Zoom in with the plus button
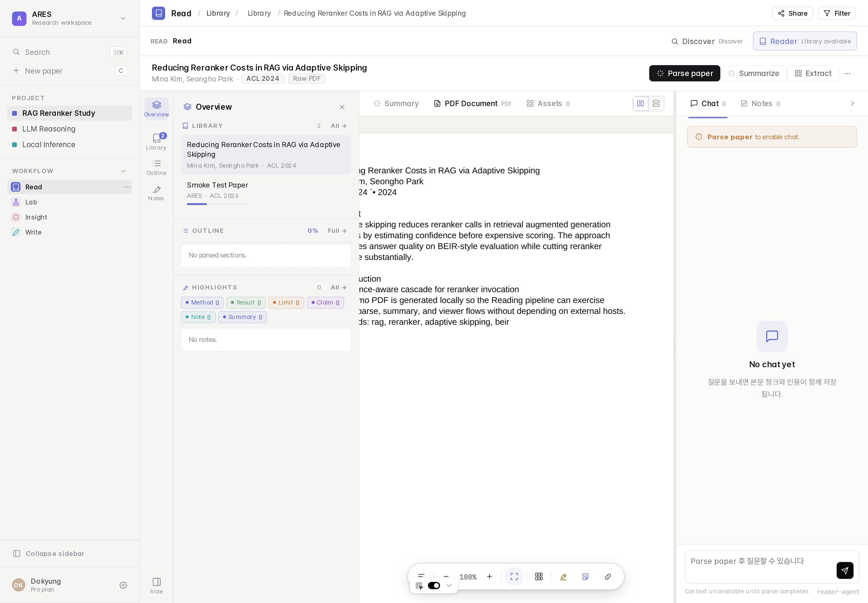This screenshot has width=868, height=603. click(489, 576)
